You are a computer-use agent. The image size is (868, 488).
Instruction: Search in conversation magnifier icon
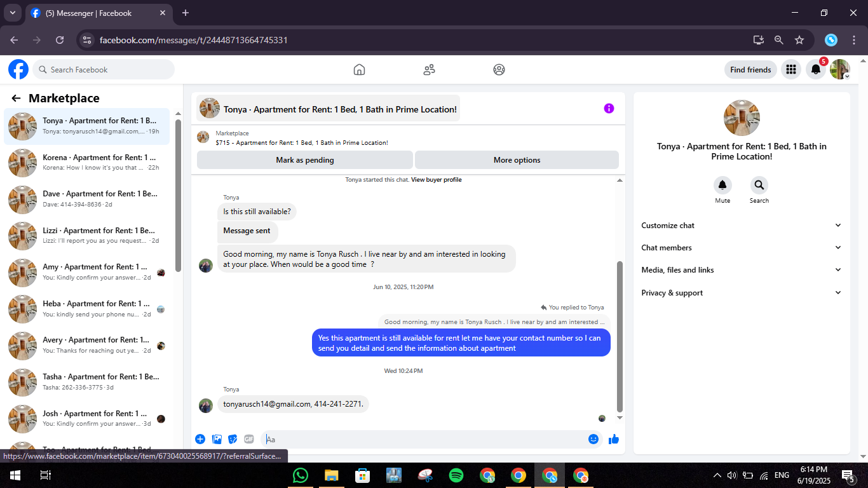(759, 186)
